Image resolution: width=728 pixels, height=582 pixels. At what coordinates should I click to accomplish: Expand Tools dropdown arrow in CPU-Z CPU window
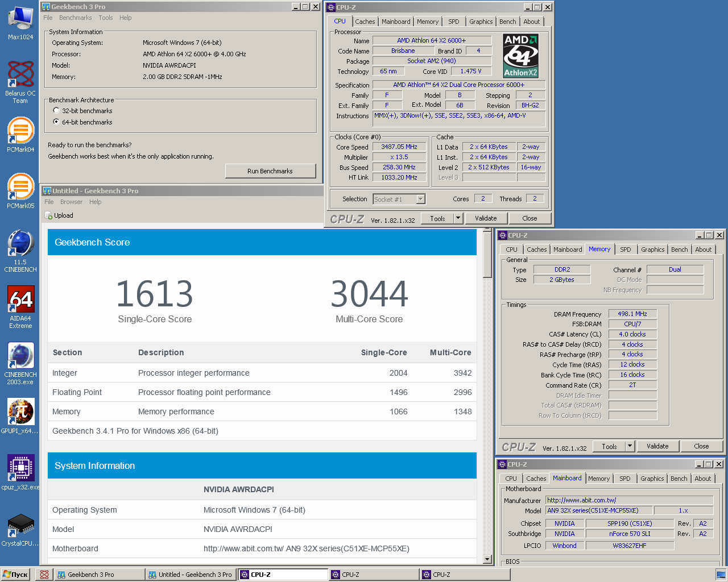click(x=458, y=218)
